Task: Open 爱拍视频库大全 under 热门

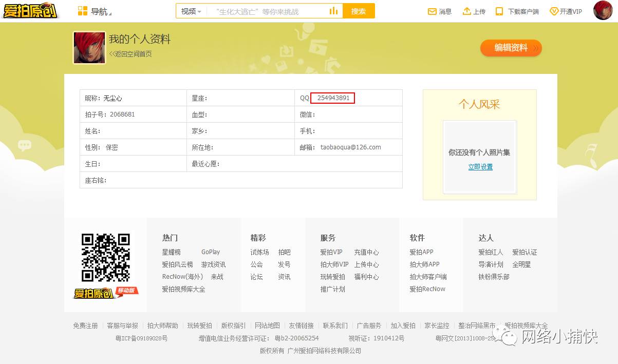Action: pos(184,289)
